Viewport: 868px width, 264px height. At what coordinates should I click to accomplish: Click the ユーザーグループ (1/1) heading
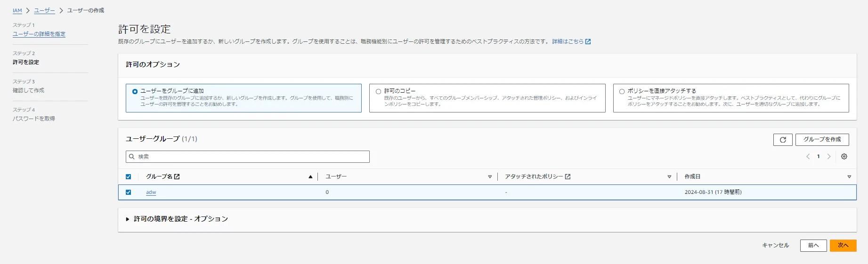pyautogui.click(x=162, y=139)
